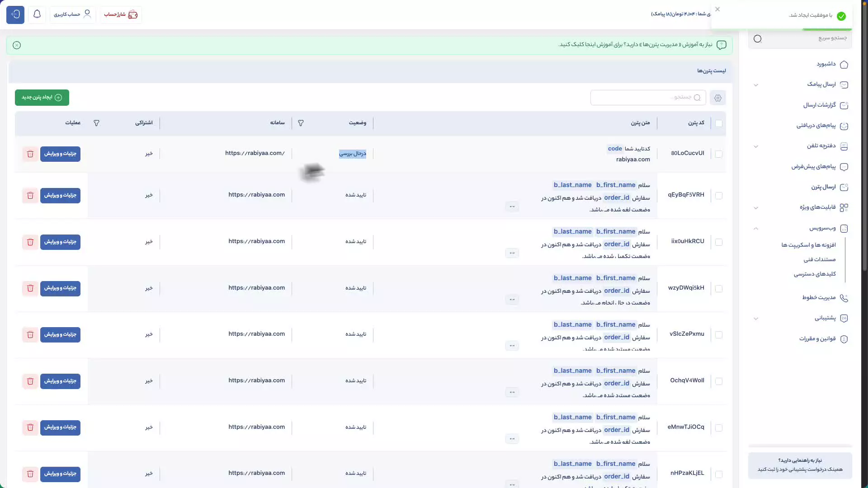Open the notifications bell icon
Image resolution: width=868 pixels, height=488 pixels.
click(37, 14)
